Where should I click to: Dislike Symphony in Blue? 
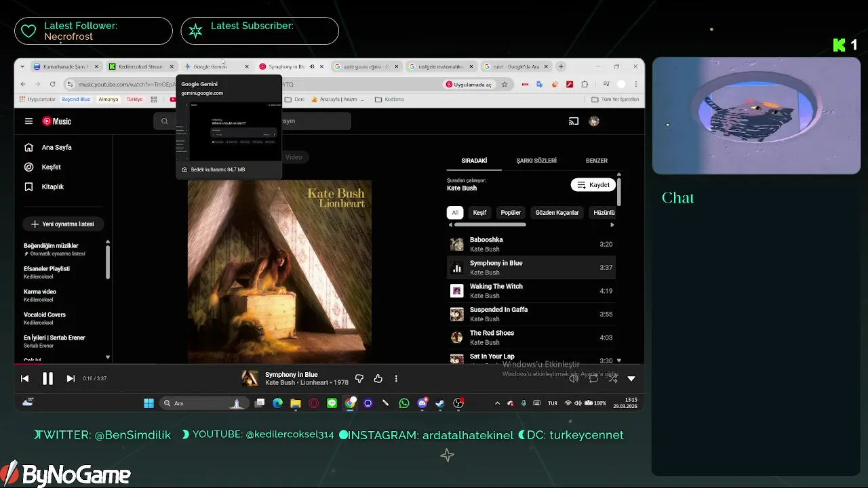click(359, 379)
